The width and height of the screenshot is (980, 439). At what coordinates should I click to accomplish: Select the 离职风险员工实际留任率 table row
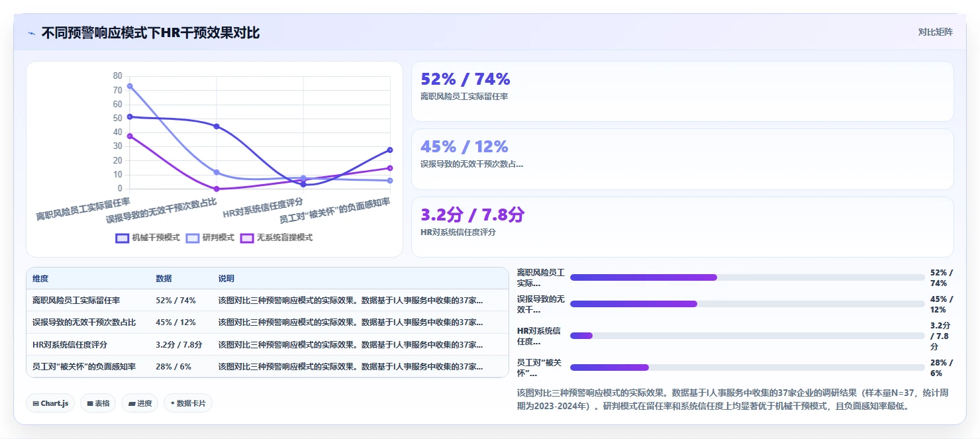coord(268,301)
